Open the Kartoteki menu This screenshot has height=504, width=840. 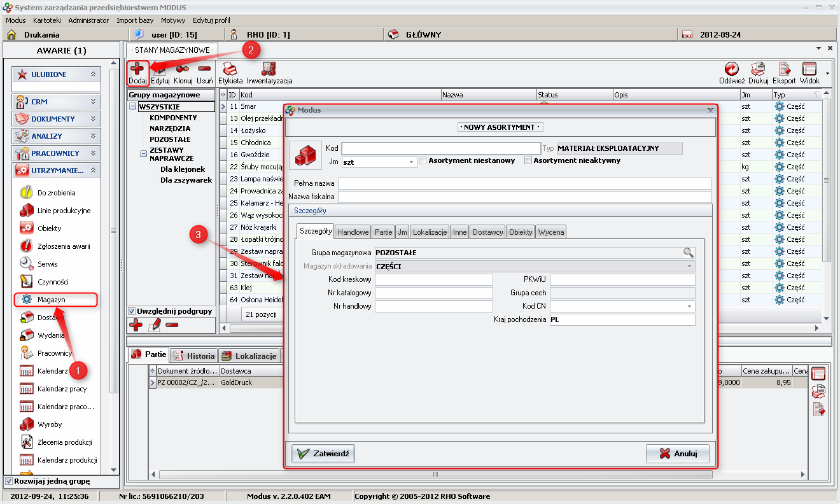click(x=46, y=20)
